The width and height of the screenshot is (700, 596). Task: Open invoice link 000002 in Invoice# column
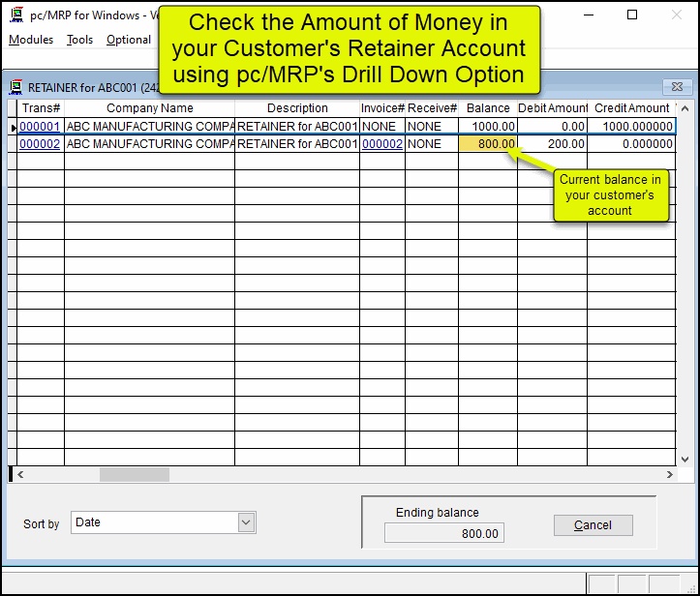(382, 143)
